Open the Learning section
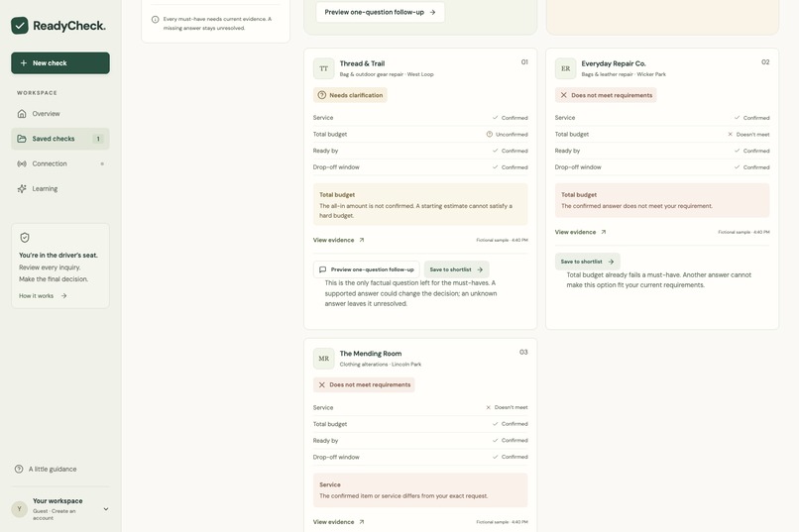 click(x=60, y=188)
